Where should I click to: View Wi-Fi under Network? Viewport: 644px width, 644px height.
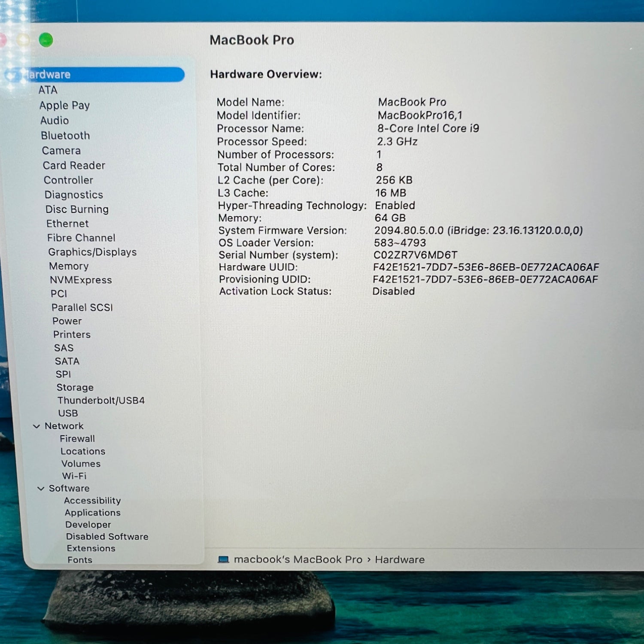pyautogui.click(x=74, y=476)
